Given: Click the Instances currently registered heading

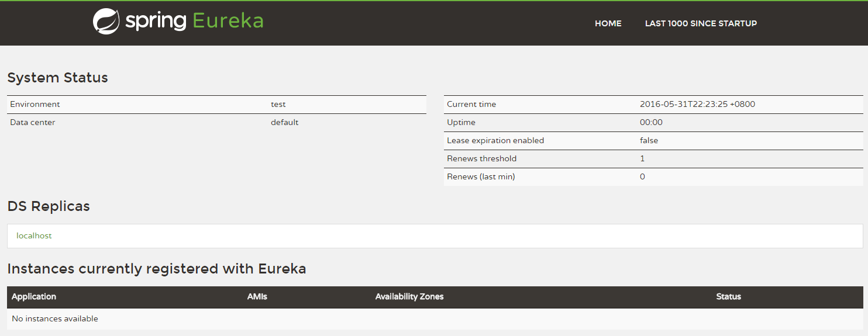Looking at the screenshot, I should click(x=156, y=269).
